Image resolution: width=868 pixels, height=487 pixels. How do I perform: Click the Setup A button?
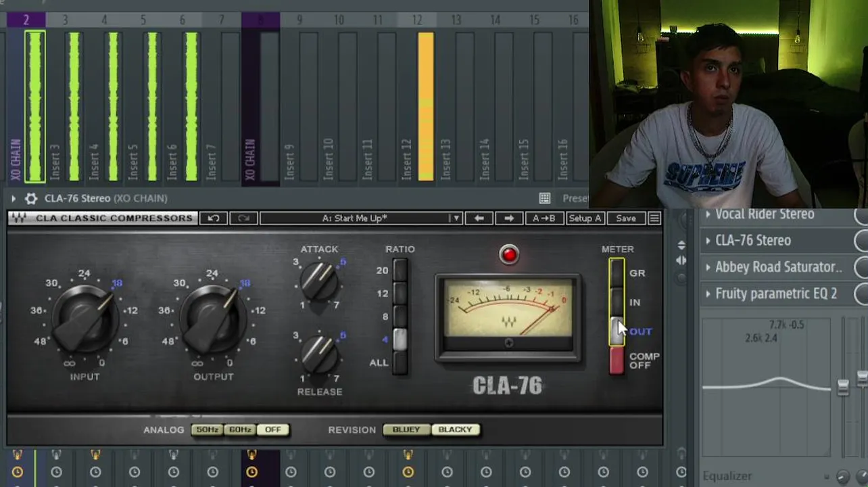(585, 218)
